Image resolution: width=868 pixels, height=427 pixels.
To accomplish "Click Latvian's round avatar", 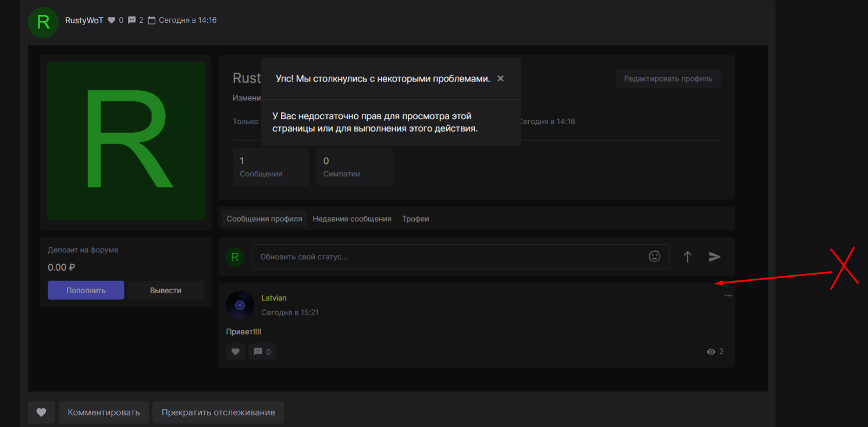I will (240, 305).
